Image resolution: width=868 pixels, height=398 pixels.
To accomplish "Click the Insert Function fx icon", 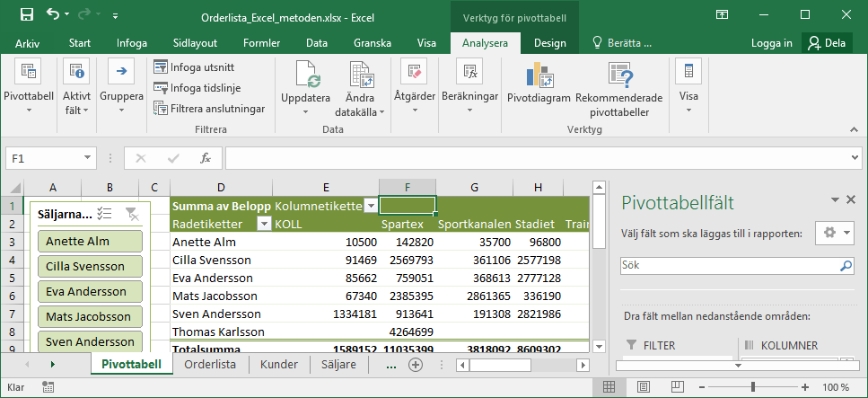I will tap(206, 158).
